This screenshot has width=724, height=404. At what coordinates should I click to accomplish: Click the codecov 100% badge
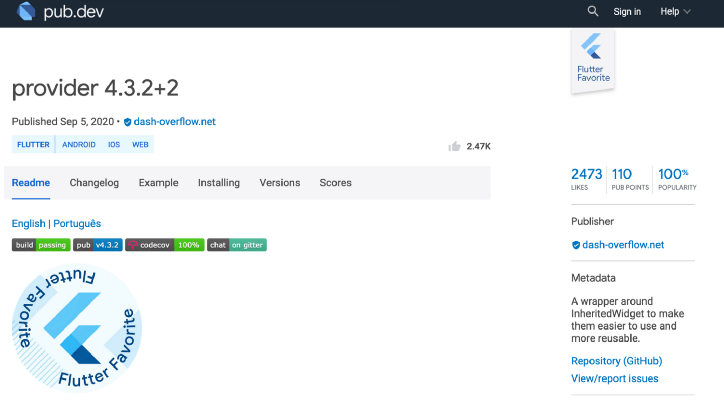(165, 244)
